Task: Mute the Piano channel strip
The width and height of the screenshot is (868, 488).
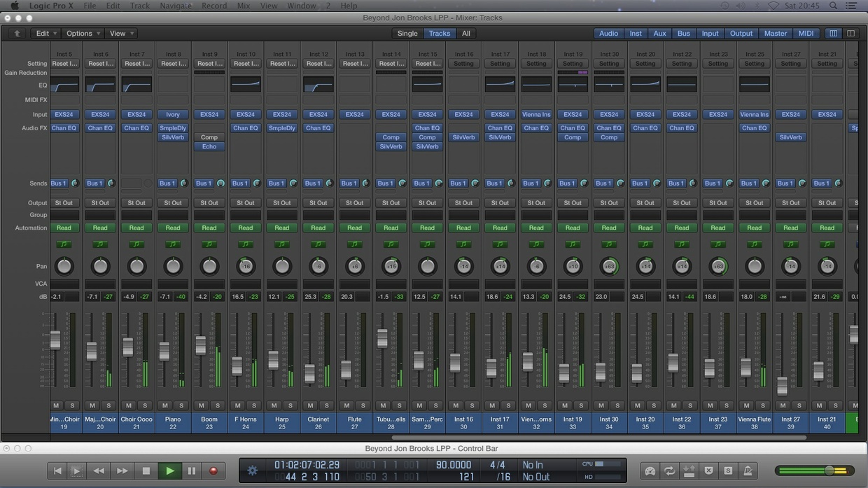Action: (165, 405)
